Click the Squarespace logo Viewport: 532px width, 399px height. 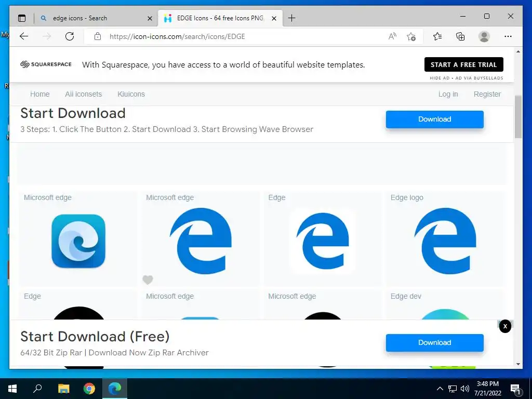(46, 64)
